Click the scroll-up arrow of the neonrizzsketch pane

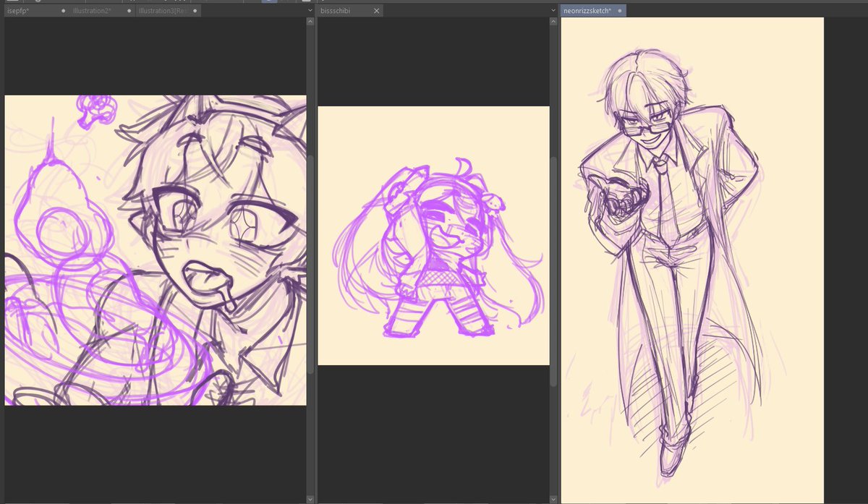click(863, 20)
